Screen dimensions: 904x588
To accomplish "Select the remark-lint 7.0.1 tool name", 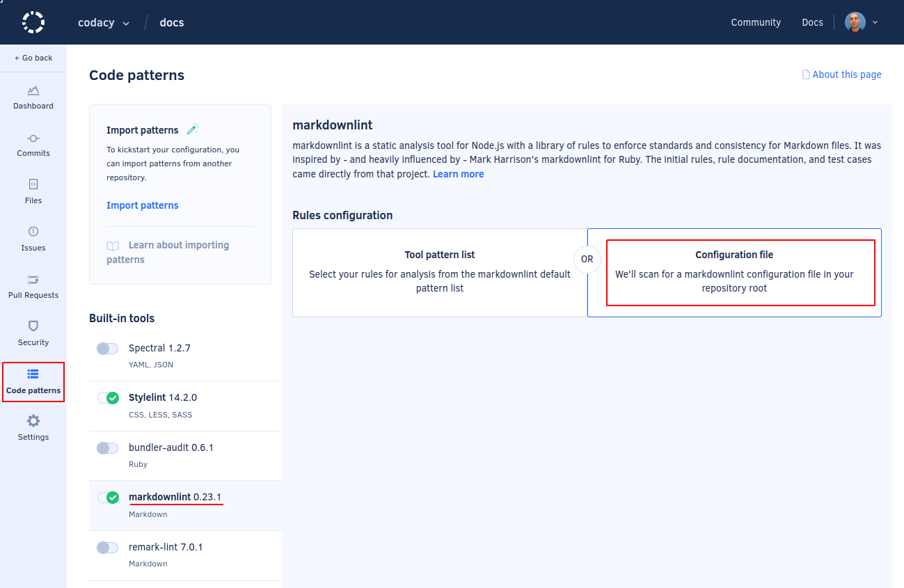I will click(x=166, y=547).
